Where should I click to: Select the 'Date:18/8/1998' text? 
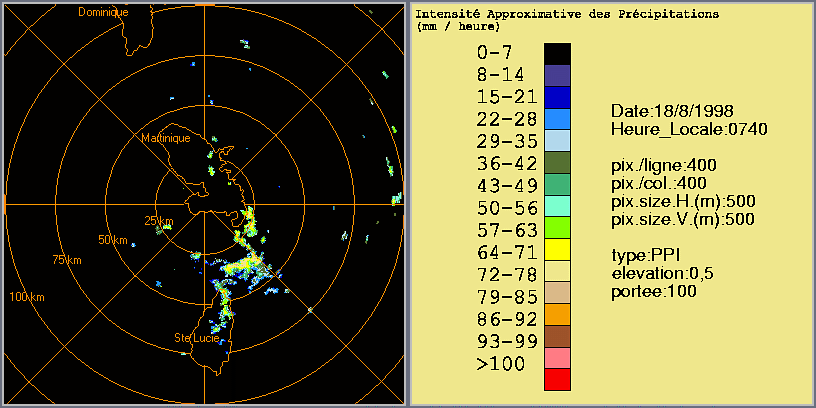[x=672, y=111]
